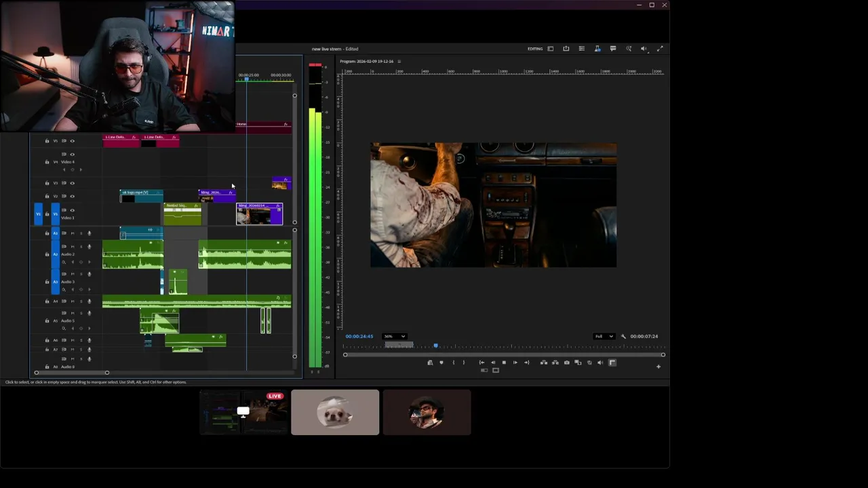Click the export share icon in header

point(566,49)
